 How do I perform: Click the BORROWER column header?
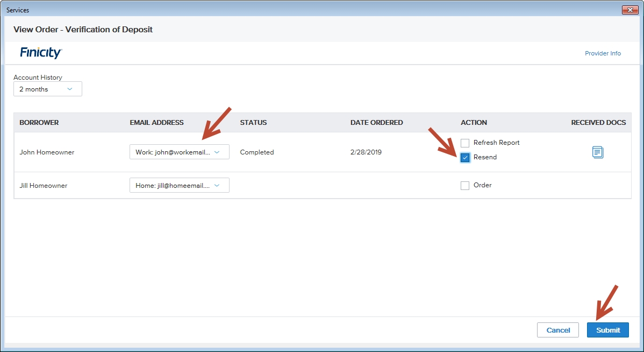[x=39, y=123]
